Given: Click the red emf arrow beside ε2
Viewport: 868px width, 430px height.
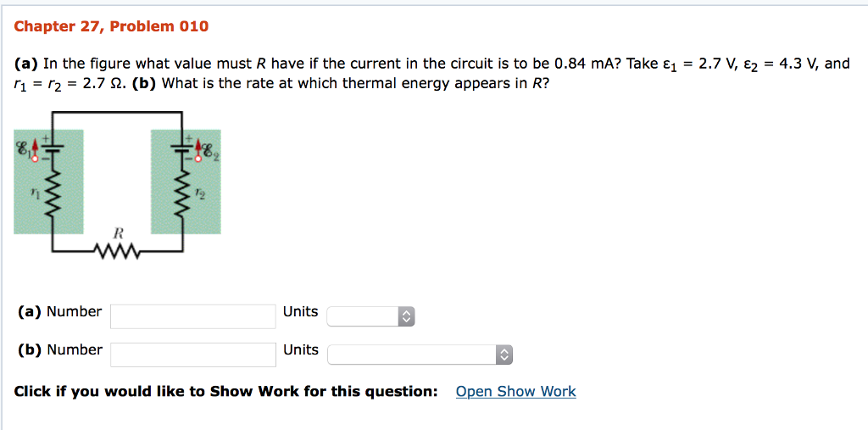Looking at the screenshot, I should click(x=200, y=149).
